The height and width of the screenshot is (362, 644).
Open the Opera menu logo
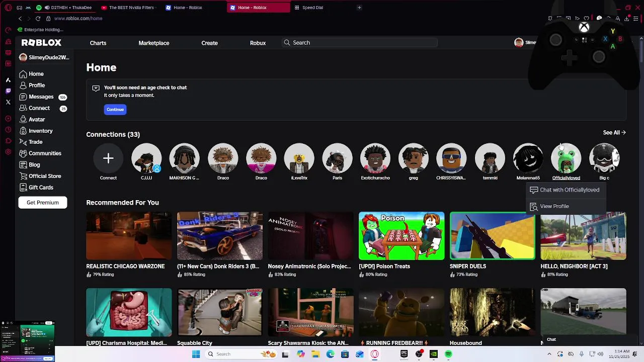point(8,8)
